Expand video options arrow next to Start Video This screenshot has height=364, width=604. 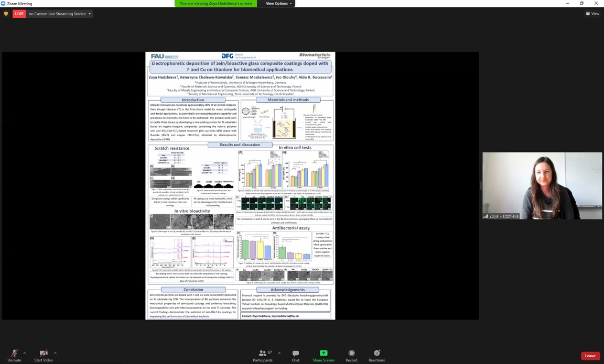tap(55, 353)
